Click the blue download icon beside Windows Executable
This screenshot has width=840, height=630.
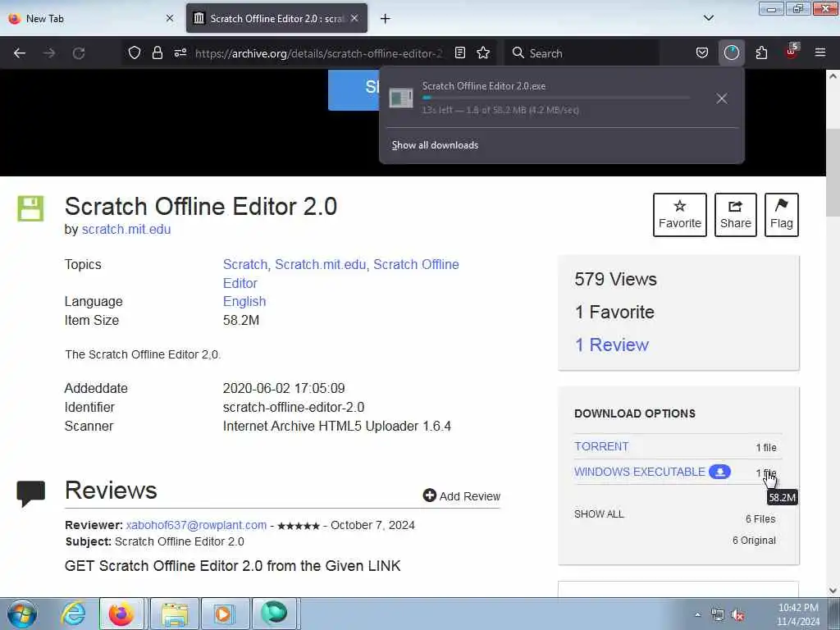720,472
